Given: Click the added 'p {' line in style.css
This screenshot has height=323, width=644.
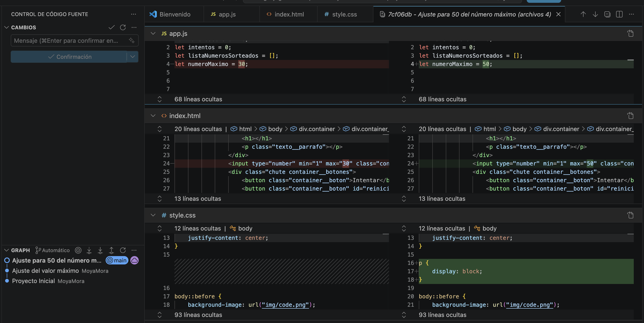Looking at the screenshot, I should click(x=526, y=263).
